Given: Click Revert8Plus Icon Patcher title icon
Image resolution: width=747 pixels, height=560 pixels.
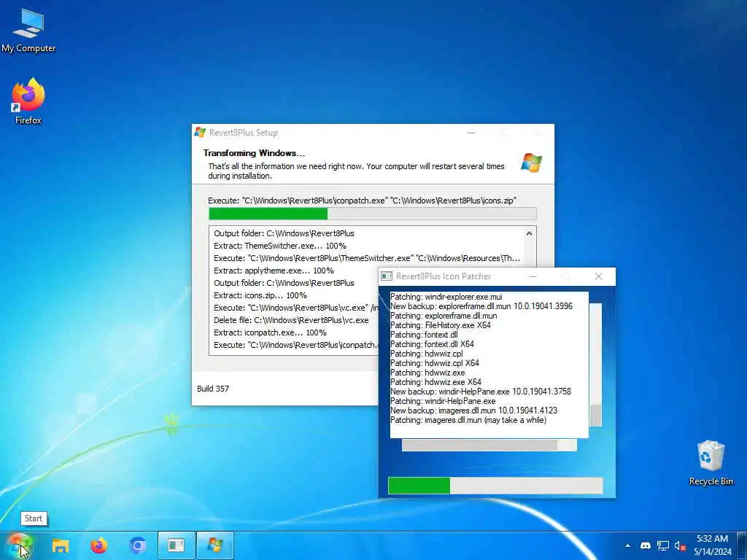Looking at the screenshot, I should tap(387, 276).
